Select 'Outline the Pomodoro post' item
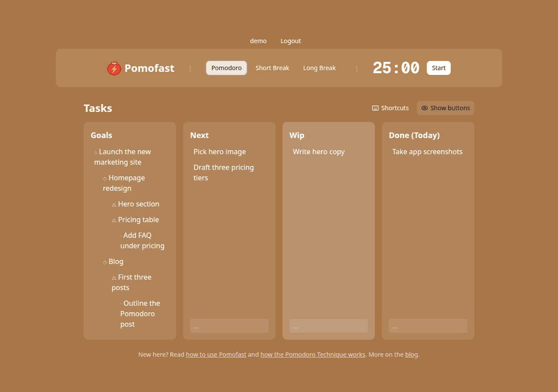 (143, 314)
